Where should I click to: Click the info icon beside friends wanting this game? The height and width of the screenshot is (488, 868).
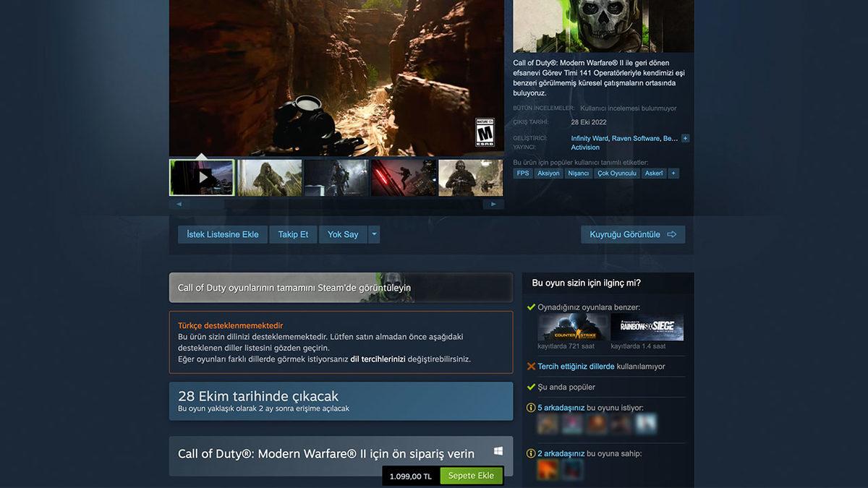click(x=532, y=408)
